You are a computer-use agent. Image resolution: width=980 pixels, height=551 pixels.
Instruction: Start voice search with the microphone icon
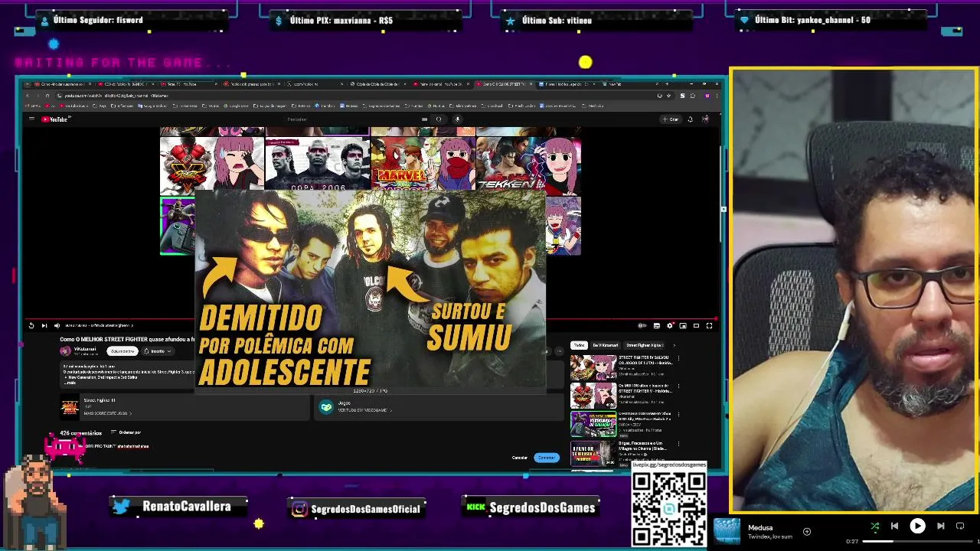point(457,119)
